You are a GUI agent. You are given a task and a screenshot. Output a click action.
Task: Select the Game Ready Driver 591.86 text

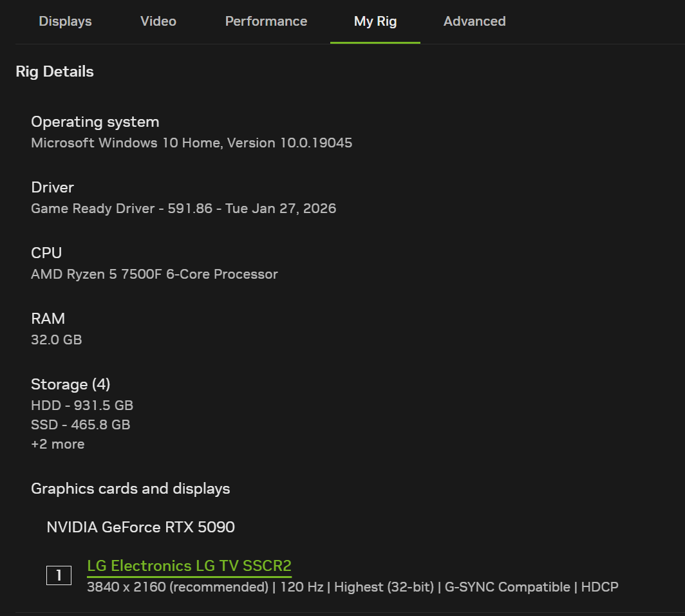pos(183,209)
